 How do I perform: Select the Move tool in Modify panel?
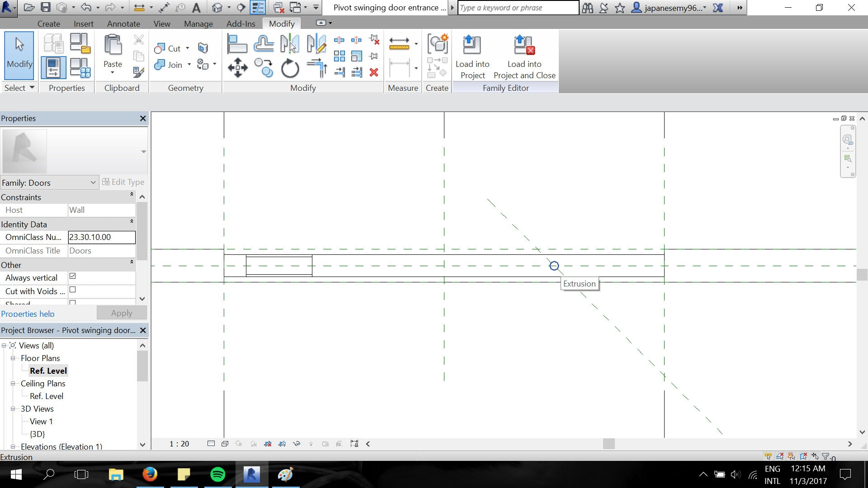tap(237, 68)
